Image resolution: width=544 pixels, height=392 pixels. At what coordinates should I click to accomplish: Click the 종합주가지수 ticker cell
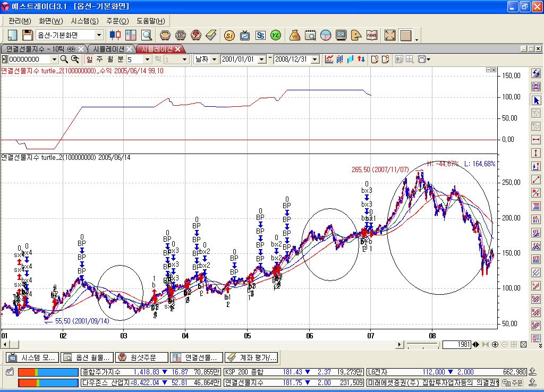(150, 372)
